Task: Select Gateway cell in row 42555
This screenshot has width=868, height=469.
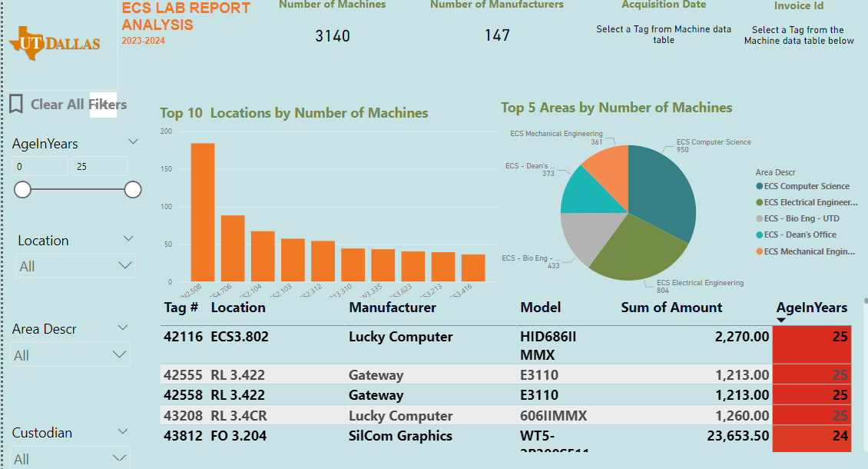Action: pos(376,375)
